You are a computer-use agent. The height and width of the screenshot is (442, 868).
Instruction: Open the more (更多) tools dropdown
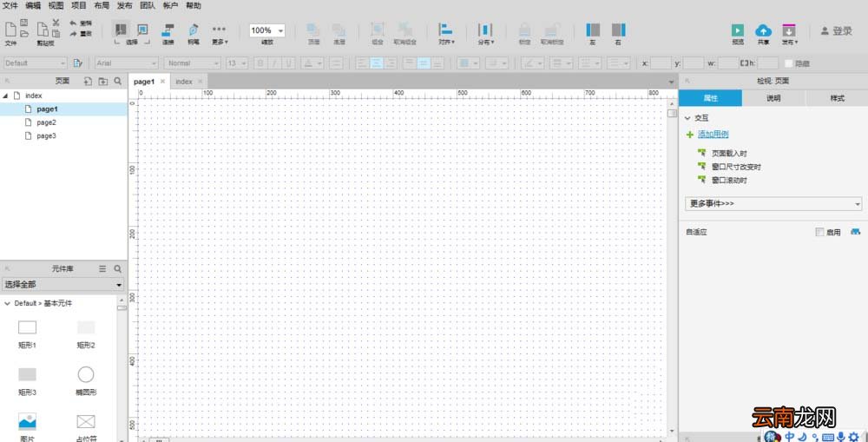tap(220, 35)
